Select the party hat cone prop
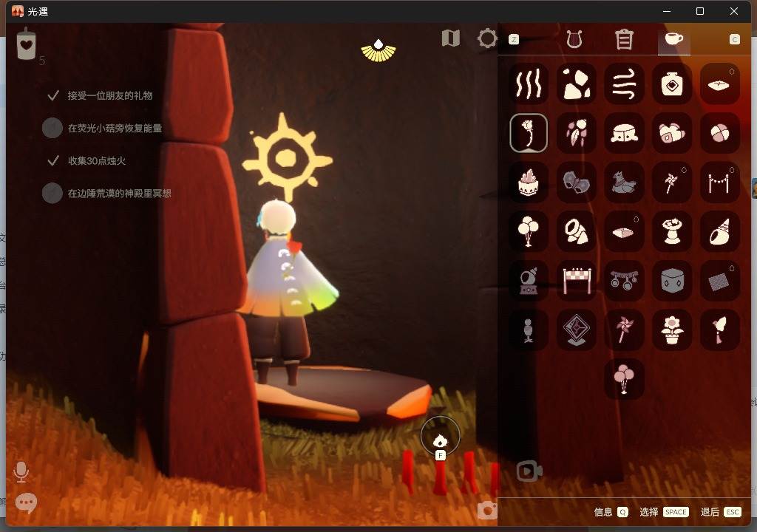 719,232
